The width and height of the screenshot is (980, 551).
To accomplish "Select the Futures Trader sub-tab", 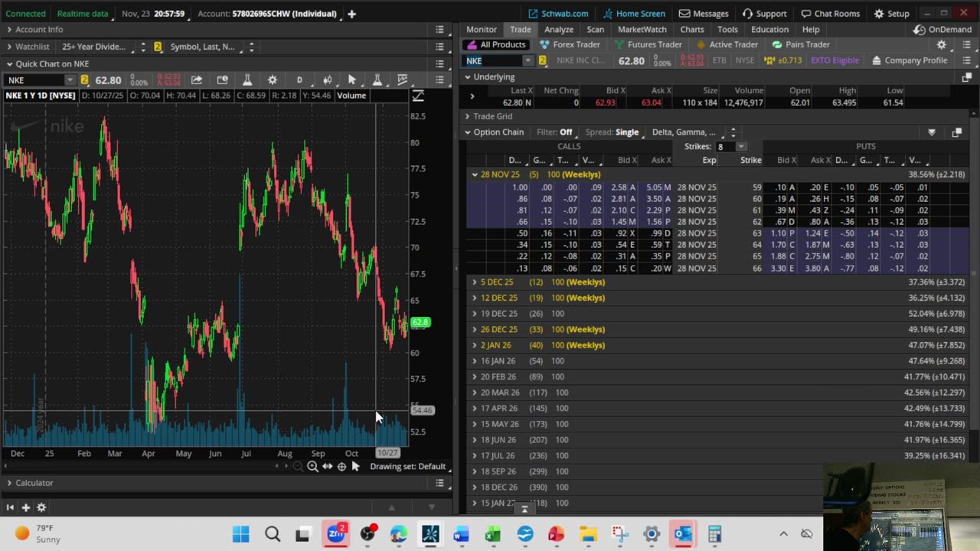I will [648, 44].
